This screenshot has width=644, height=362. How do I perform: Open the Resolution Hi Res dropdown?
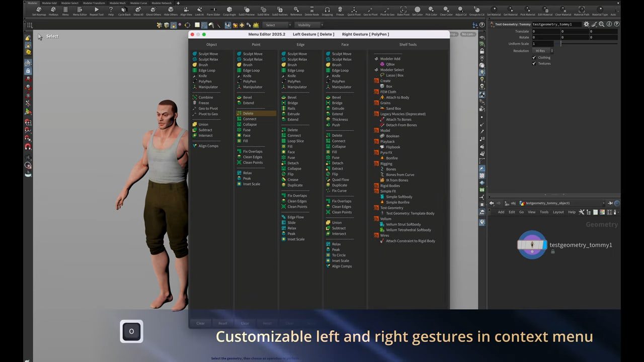pos(542,50)
